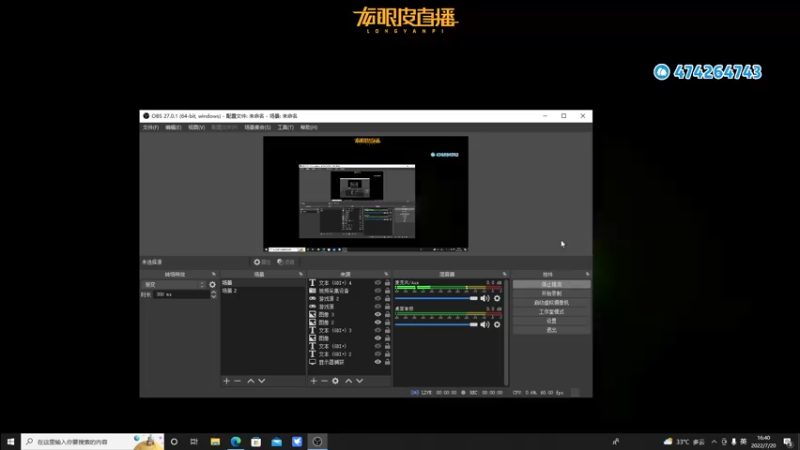Move scene up in Scenes panel

tap(251, 381)
